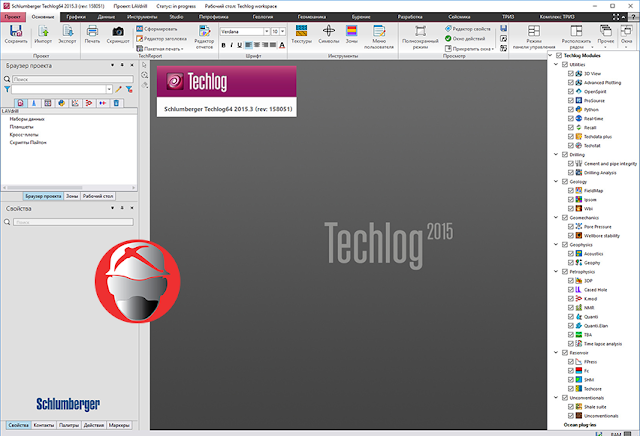Click Окно действий actions window

(x=465, y=39)
